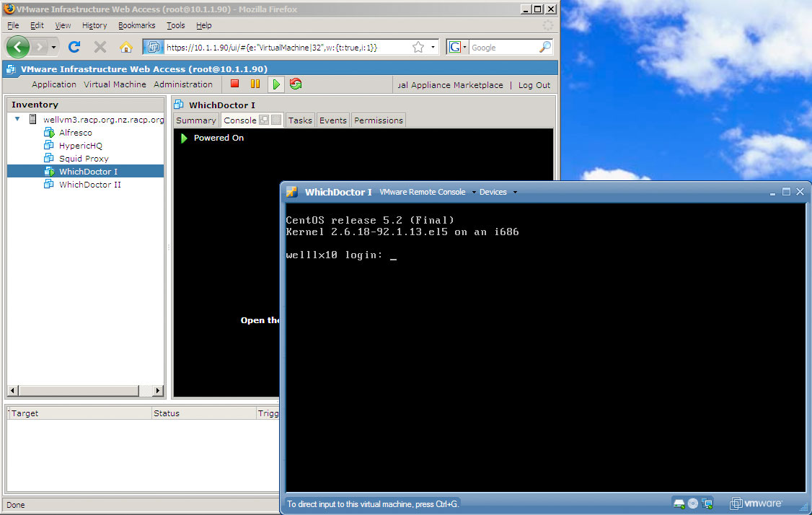Open the Google search engine selector dropdown
The height and width of the screenshot is (515, 812).
point(457,47)
